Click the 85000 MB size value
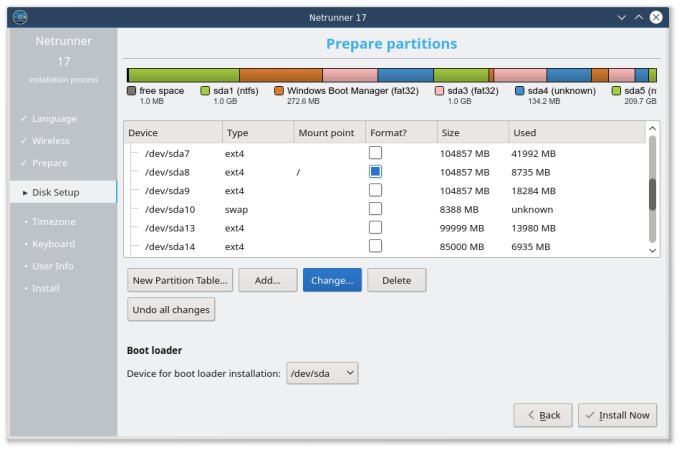Viewport: 680px width, 450px height. (x=461, y=247)
